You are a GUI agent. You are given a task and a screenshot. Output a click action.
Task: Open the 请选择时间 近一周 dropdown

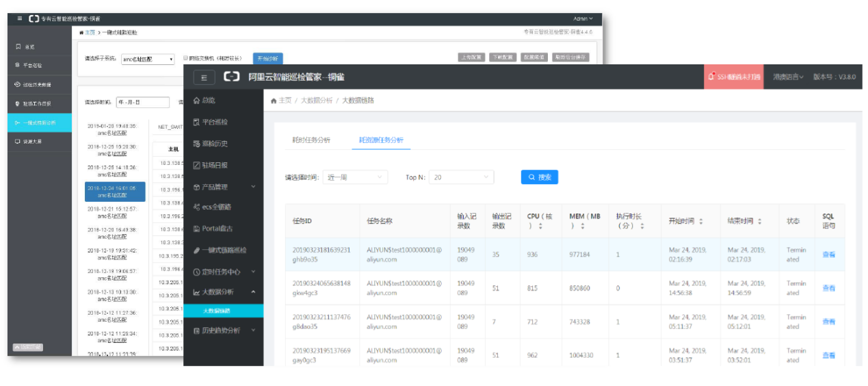click(x=355, y=177)
